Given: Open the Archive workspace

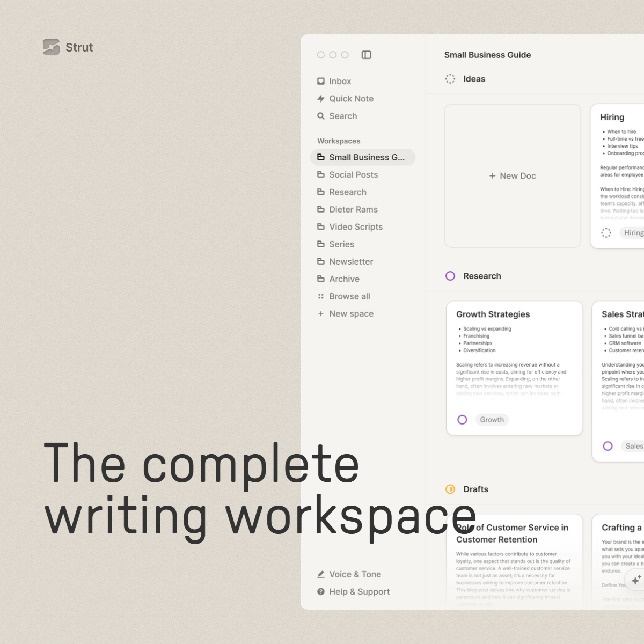Looking at the screenshot, I should (x=338, y=279).
